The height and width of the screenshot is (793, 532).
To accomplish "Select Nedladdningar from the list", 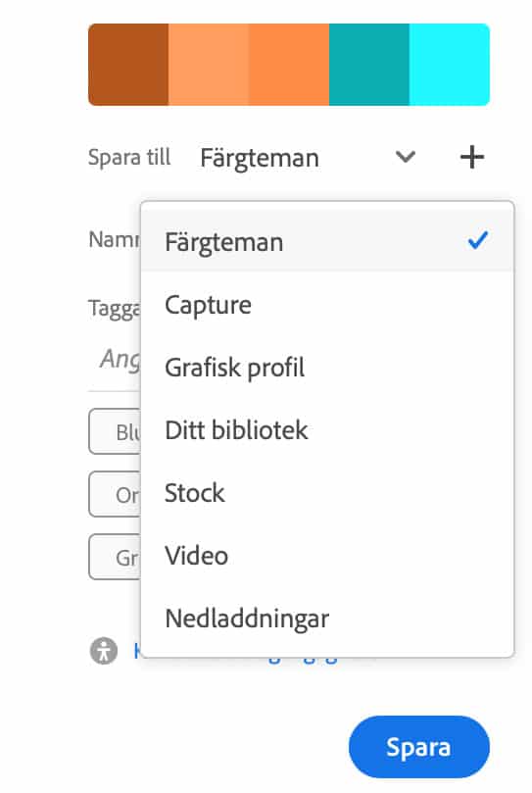I will click(x=327, y=619).
